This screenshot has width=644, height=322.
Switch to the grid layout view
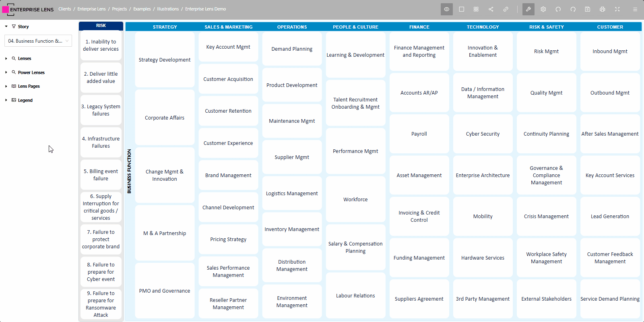click(x=476, y=9)
